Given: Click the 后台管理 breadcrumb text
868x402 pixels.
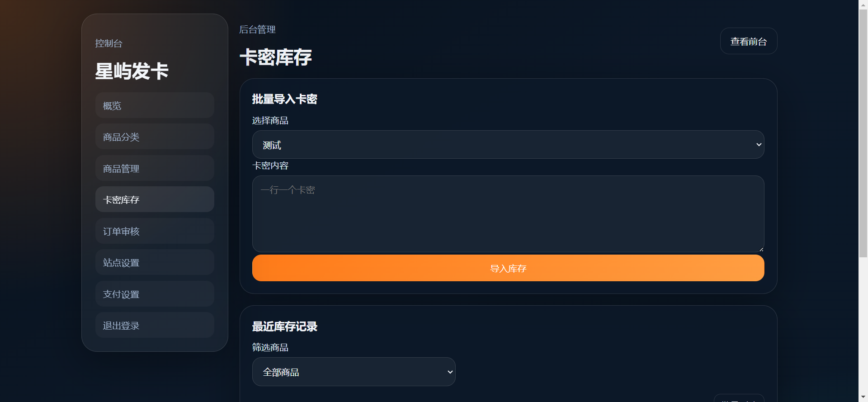Looking at the screenshot, I should point(257,29).
